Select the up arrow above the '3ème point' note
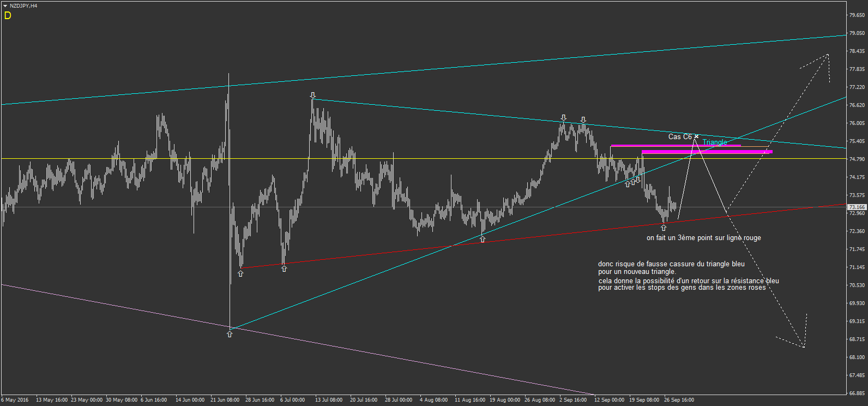The image size is (868, 406). 664,228
